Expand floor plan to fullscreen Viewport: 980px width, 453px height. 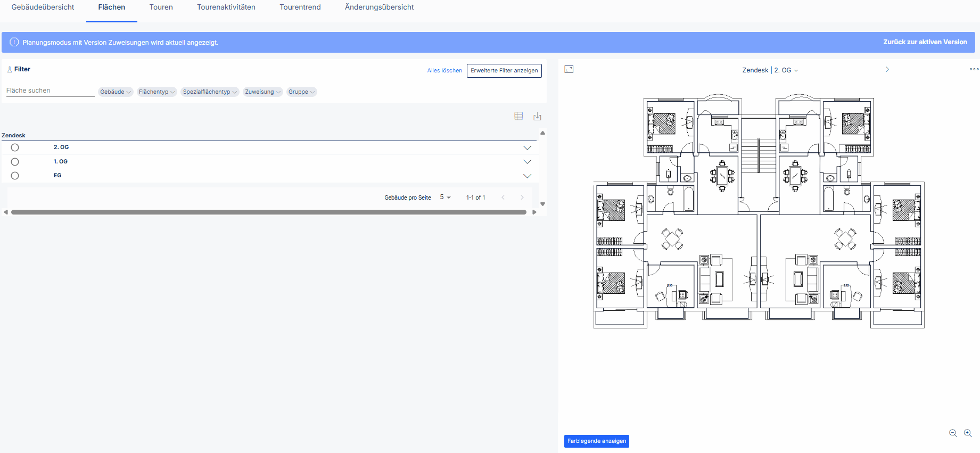tap(569, 69)
